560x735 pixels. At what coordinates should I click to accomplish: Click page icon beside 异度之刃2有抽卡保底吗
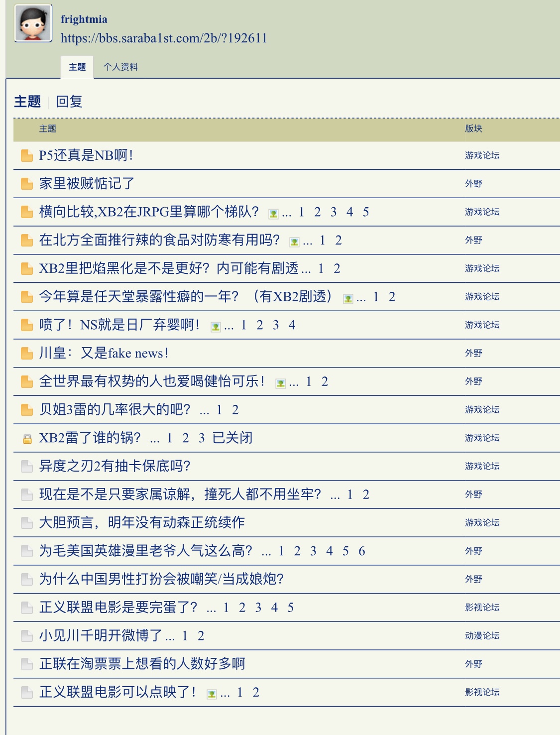27,467
